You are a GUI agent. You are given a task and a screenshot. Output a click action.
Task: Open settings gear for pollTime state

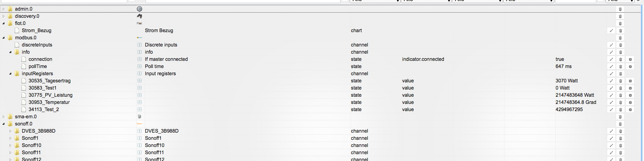tap(630, 67)
